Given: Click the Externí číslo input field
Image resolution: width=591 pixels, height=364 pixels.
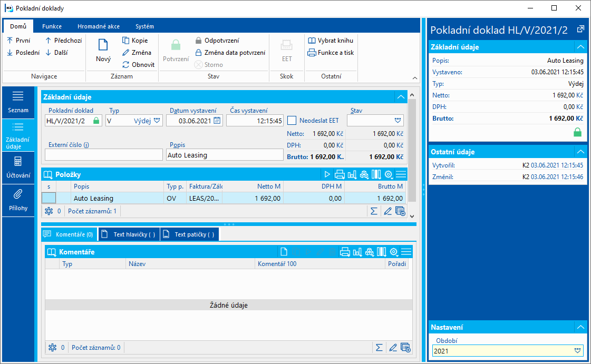Looking at the screenshot, I should coord(104,155).
